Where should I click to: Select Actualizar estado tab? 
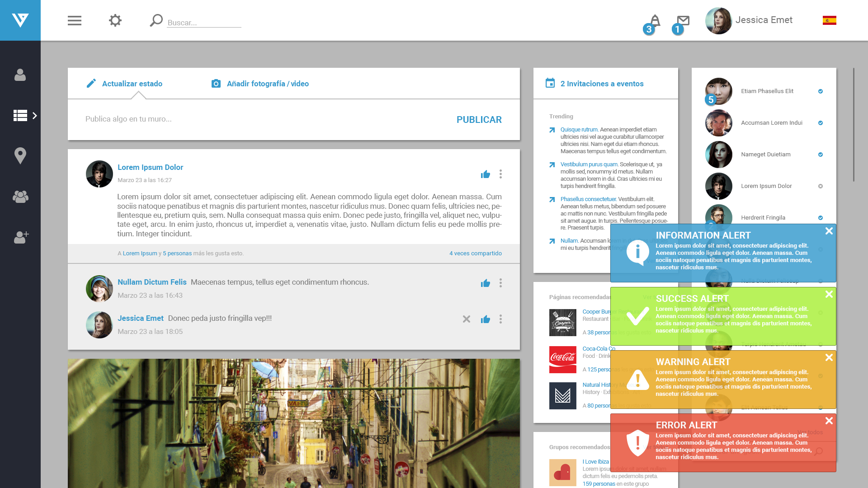coord(132,84)
